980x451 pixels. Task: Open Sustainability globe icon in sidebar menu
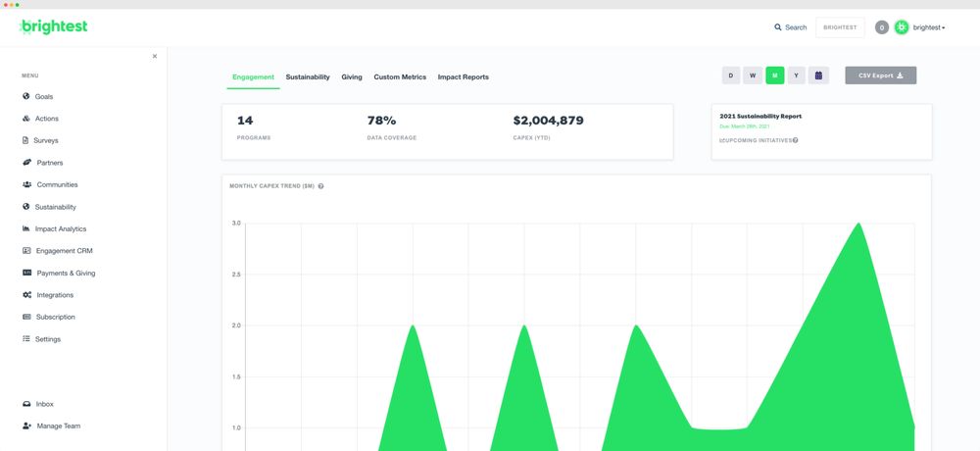point(26,207)
